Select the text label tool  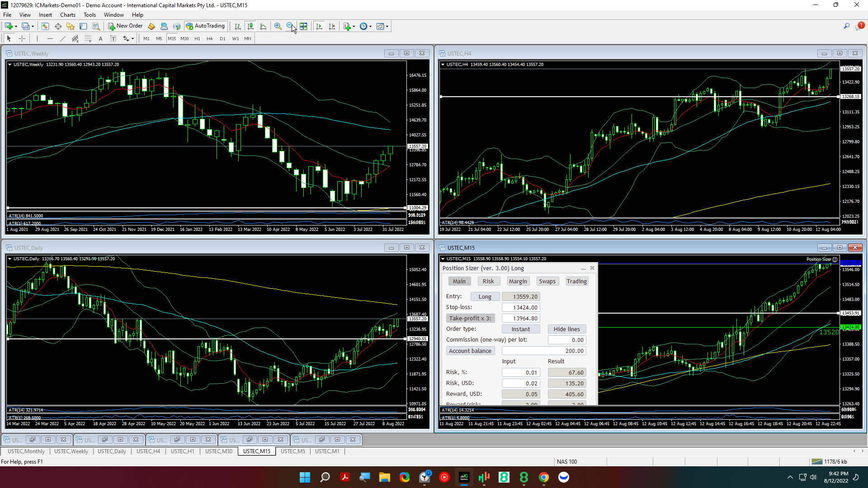coord(113,39)
